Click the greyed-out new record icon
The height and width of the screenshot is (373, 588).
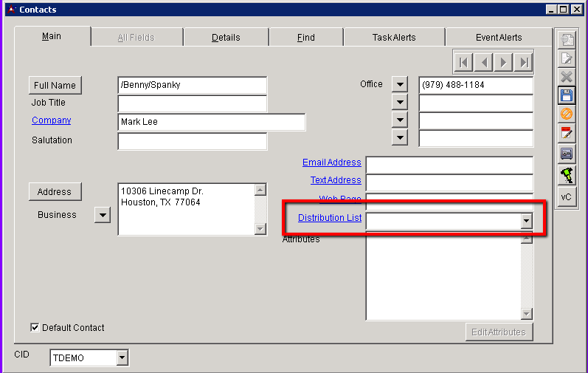(567, 39)
